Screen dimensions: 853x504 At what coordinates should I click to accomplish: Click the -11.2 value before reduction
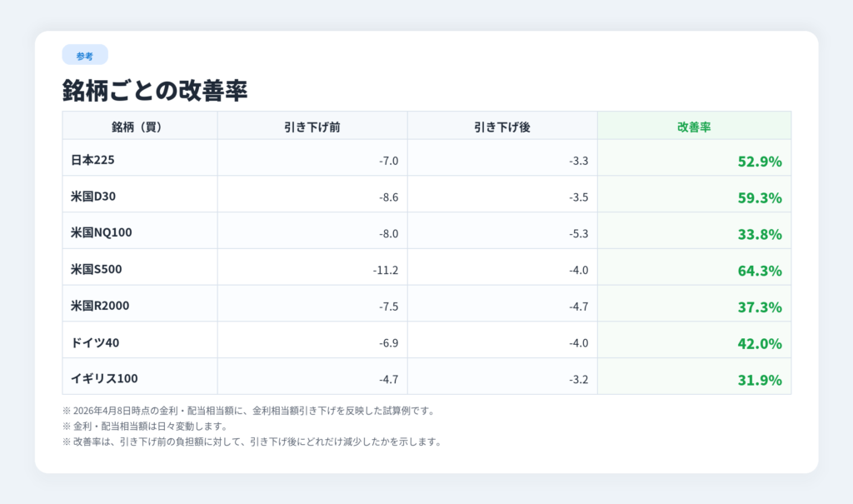pos(386,270)
